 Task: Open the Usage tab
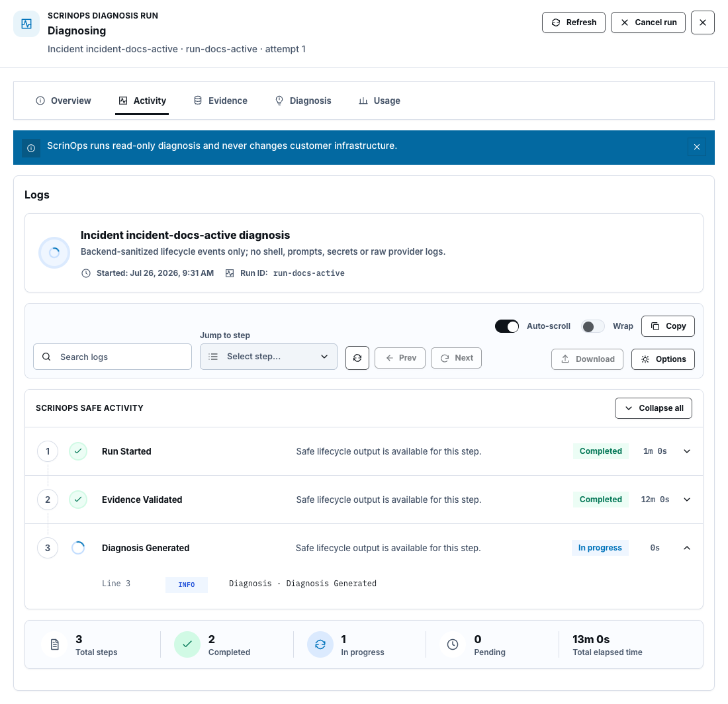tap(379, 101)
